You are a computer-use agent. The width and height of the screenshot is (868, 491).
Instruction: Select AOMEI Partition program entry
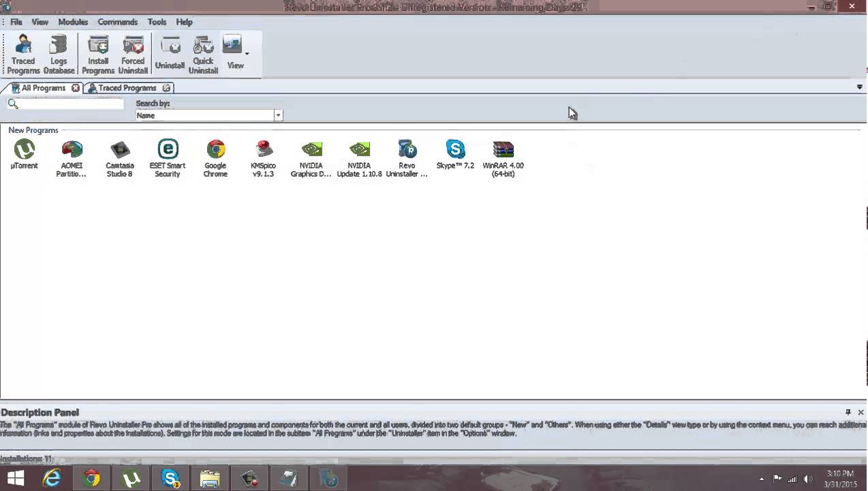72,158
